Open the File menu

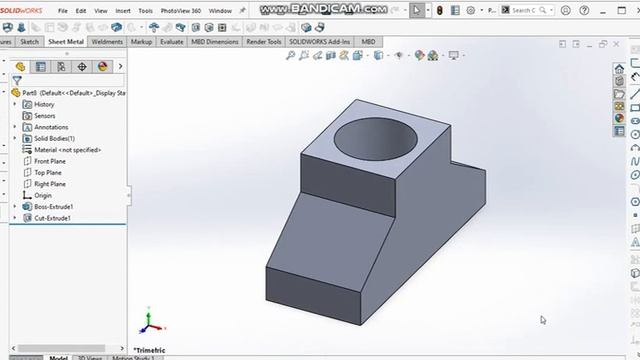[x=63, y=11]
